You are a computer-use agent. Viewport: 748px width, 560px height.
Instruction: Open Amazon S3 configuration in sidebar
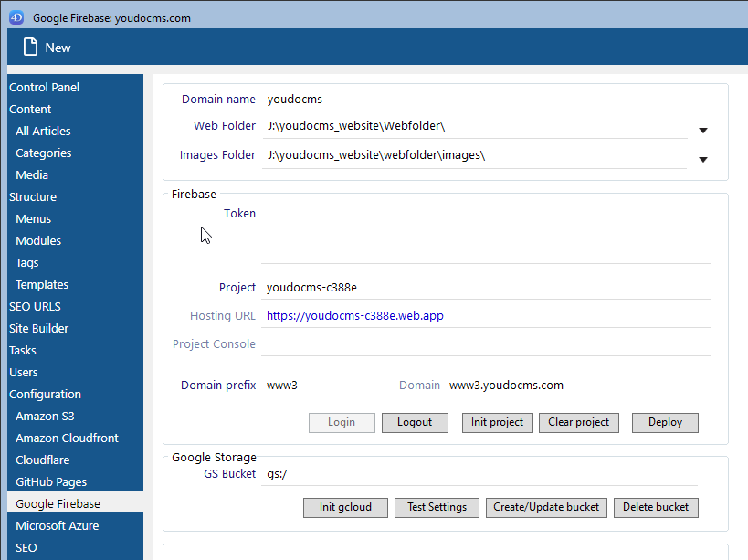(44, 417)
